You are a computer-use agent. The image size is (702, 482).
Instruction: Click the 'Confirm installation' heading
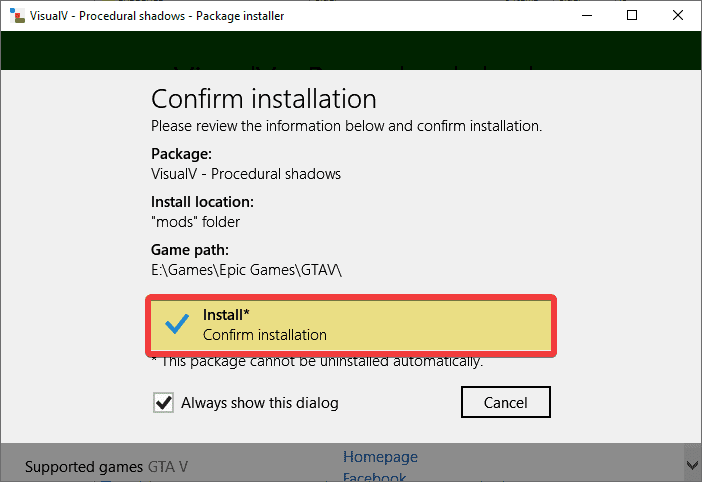[263, 99]
